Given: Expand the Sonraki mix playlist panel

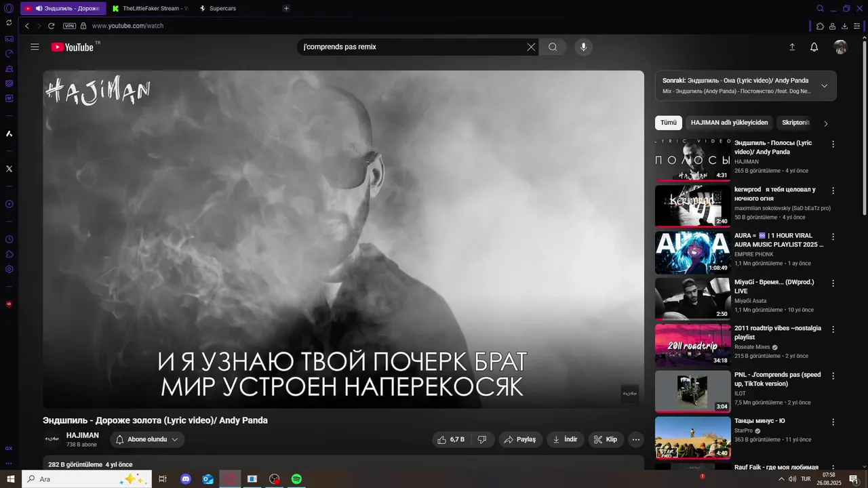Looking at the screenshot, I should [x=824, y=85].
